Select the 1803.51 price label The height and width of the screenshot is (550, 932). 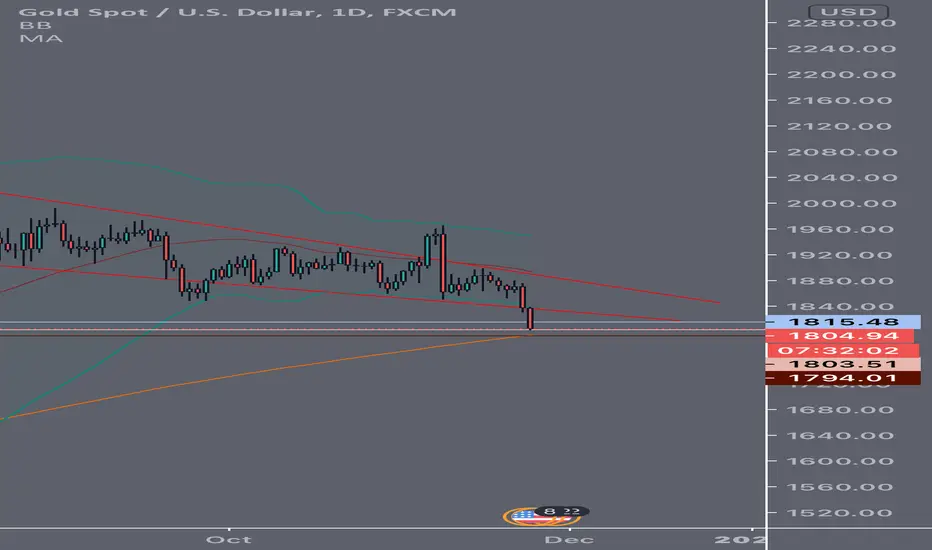tap(842, 364)
